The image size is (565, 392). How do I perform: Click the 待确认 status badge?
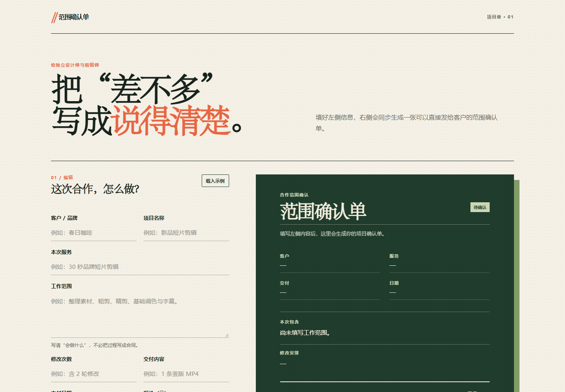480,207
